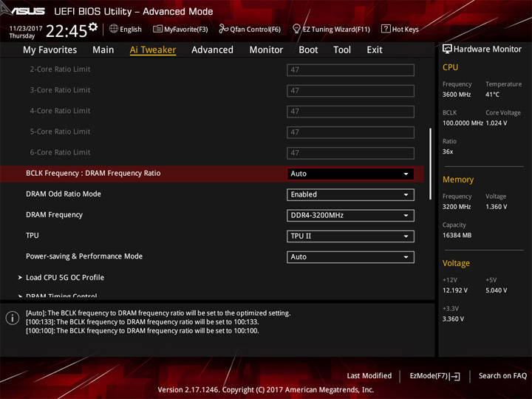Open the TPU II dropdown

[x=350, y=236]
